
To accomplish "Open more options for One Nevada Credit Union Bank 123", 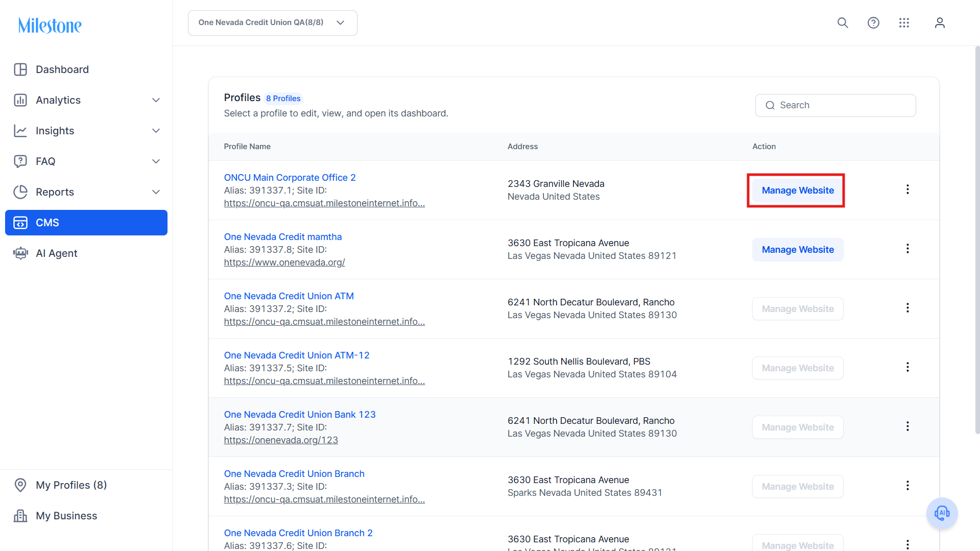I will point(907,426).
